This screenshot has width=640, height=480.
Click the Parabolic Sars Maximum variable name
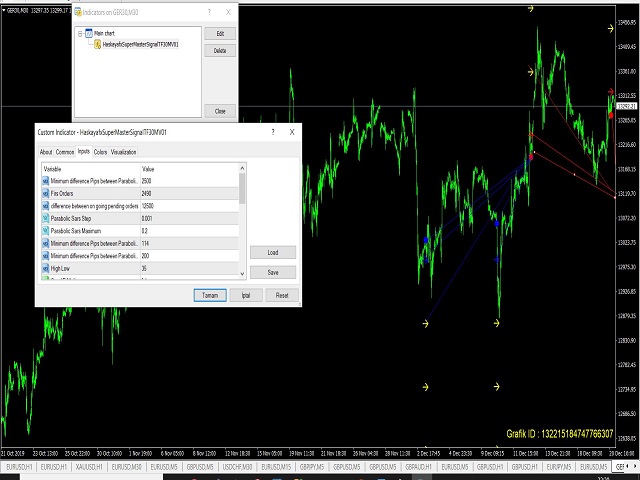pos(76,231)
